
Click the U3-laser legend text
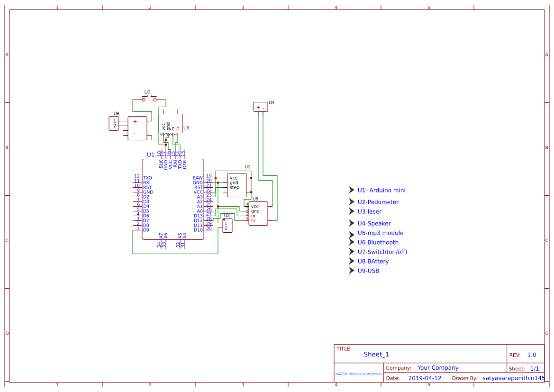point(370,211)
